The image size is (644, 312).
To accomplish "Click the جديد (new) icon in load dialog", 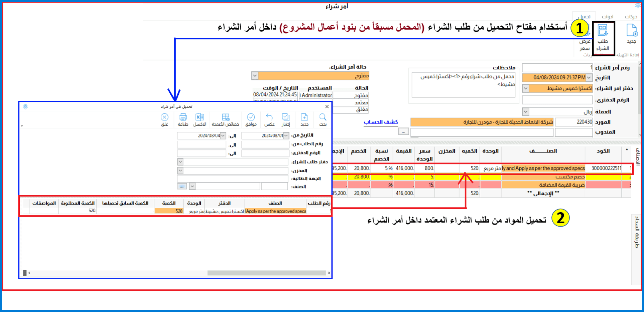I will (x=304, y=117).
